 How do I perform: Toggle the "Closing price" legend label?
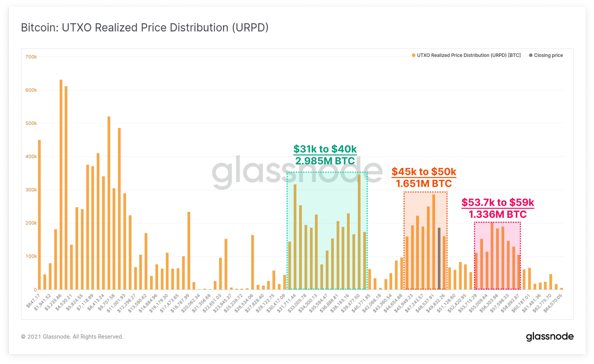pyautogui.click(x=548, y=55)
